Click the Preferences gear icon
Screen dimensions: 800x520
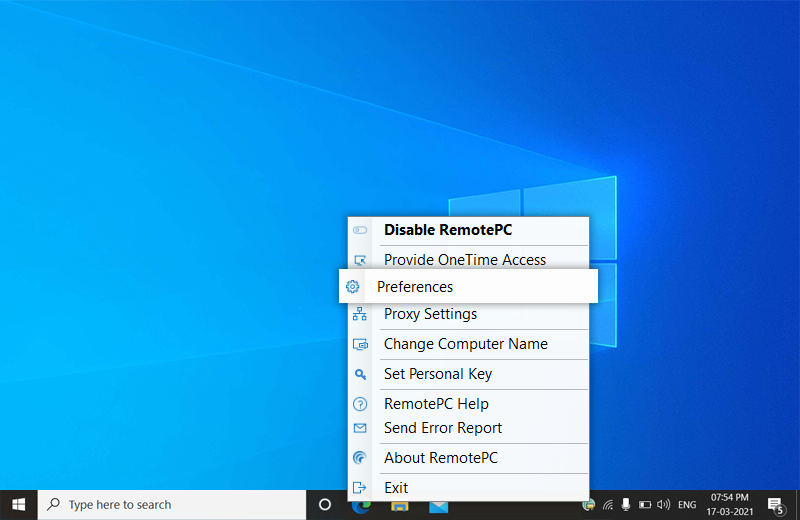coord(352,287)
